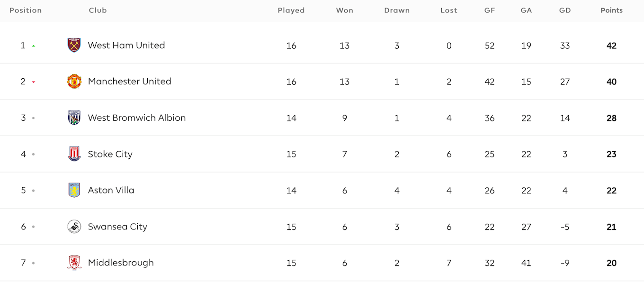Click the Aston Villa club crest
The image size is (644, 282).
(x=74, y=190)
